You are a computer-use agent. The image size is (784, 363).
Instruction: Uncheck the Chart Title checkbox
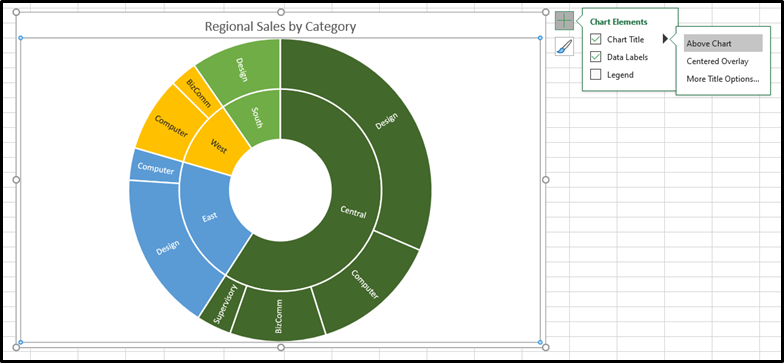click(596, 40)
